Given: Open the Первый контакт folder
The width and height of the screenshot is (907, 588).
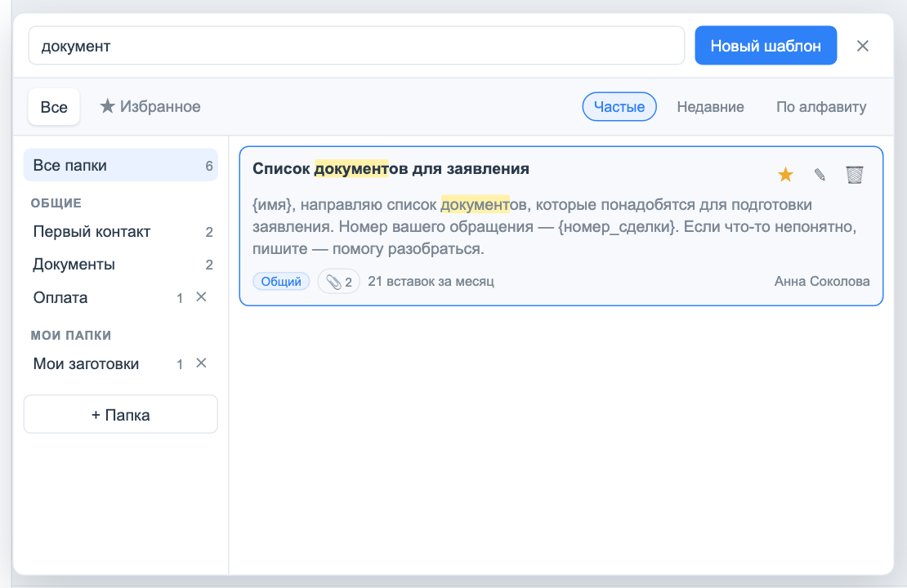Looking at the screenshot, I should click(x=121, y=231).
